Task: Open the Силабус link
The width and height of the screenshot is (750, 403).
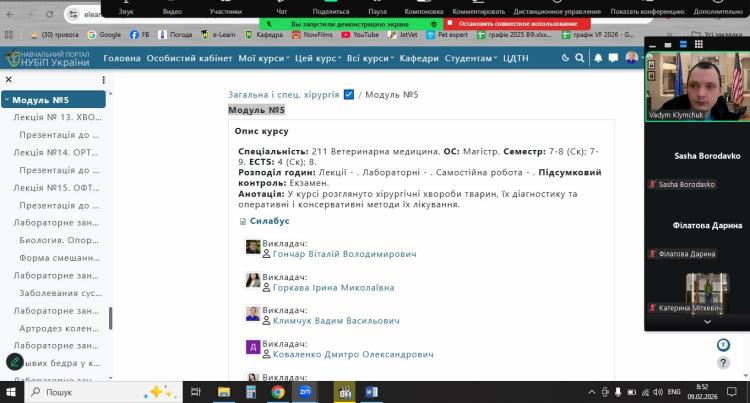Action: tap(269, 221)
